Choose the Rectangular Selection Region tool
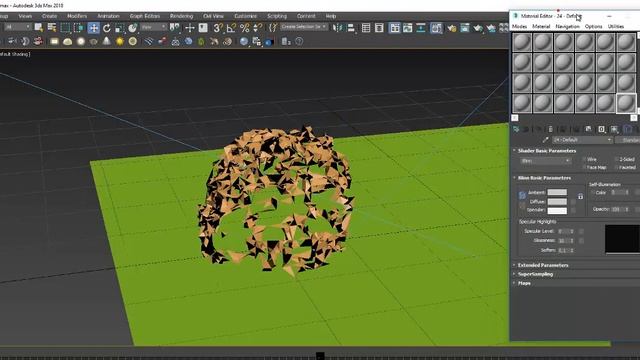This screenshot has height=360, width=640. coord(65,28)
